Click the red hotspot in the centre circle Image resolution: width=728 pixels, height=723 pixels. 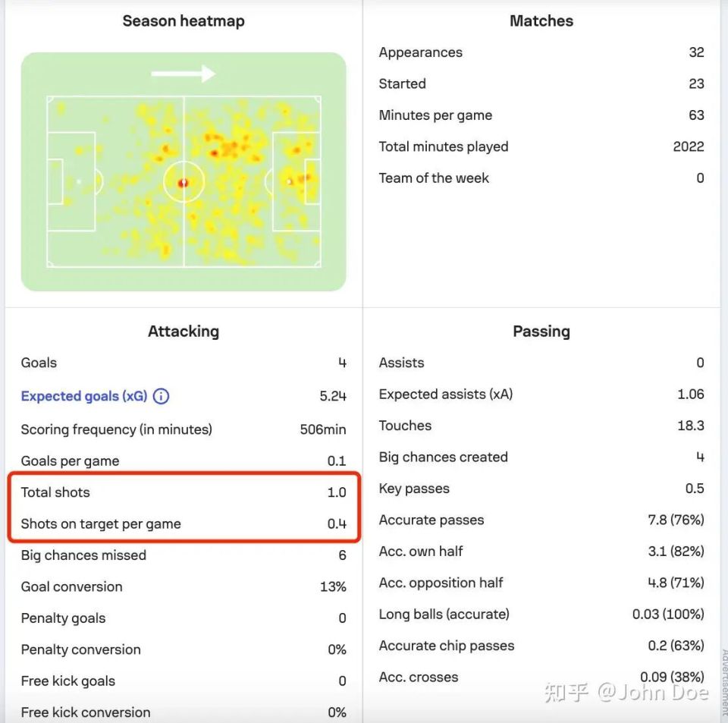(x=183, y=183)
